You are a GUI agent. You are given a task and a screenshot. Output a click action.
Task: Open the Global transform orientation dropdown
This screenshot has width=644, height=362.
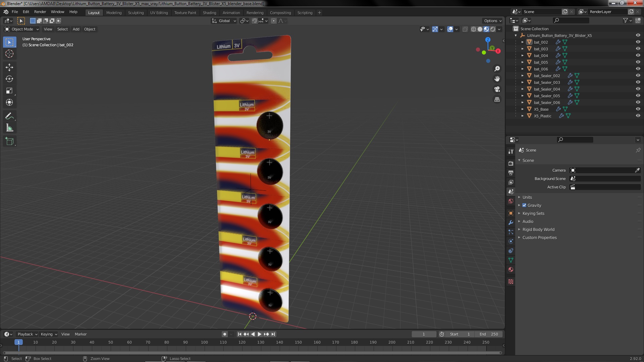click(224, 21)
